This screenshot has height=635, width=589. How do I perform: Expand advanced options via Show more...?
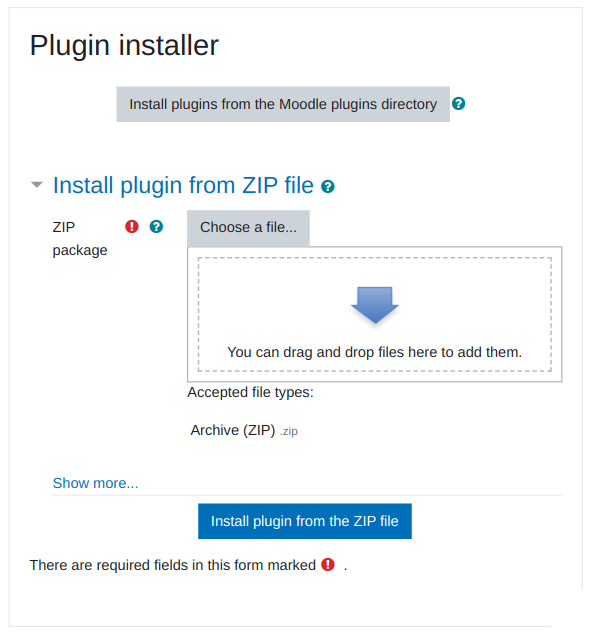click(x=96, y=483)
